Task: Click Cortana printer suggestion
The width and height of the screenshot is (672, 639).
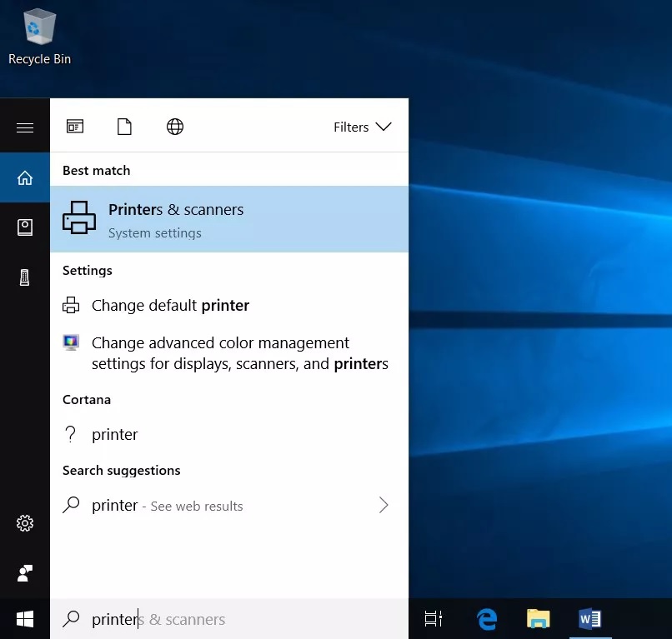Action: (115, 435)
